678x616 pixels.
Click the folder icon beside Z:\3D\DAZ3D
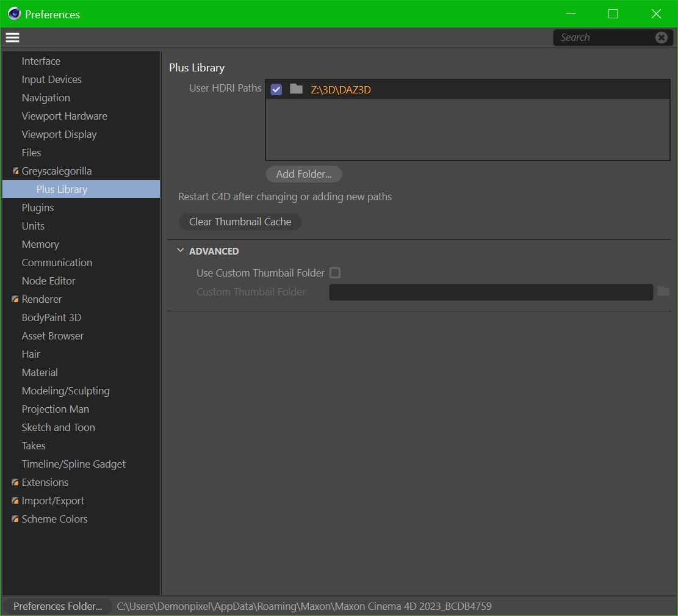coord(296,89)
